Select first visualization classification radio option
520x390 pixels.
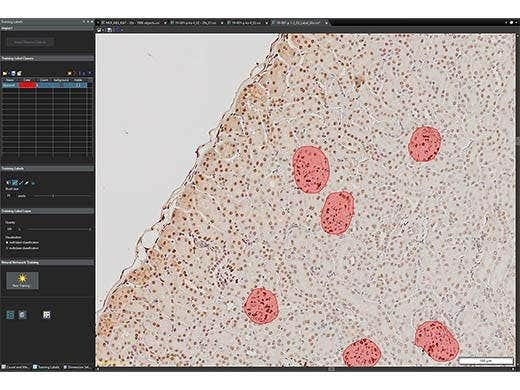coord(7,242)
